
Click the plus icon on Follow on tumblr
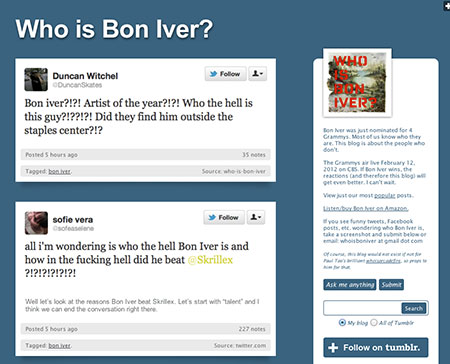pyautogui.click(x=333, y=348)
